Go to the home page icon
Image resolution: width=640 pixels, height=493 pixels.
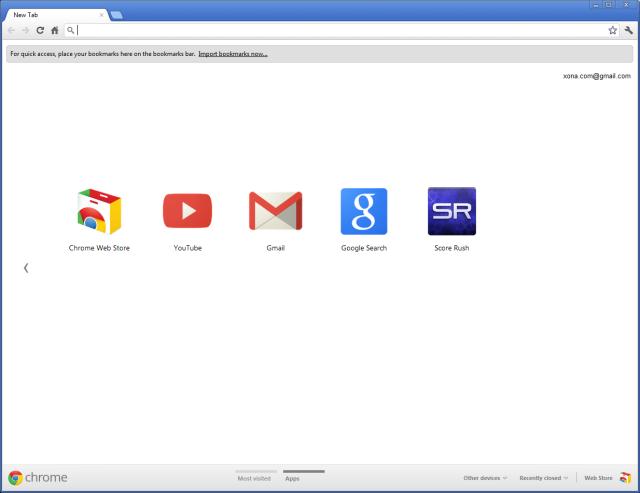[55, 30]
